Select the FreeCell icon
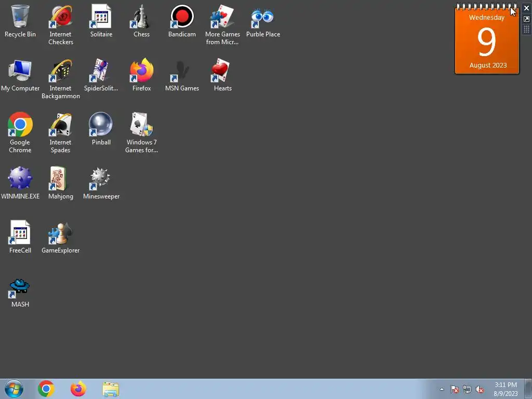This screenshot has height=399, width=532. click(x=20, y=237)
